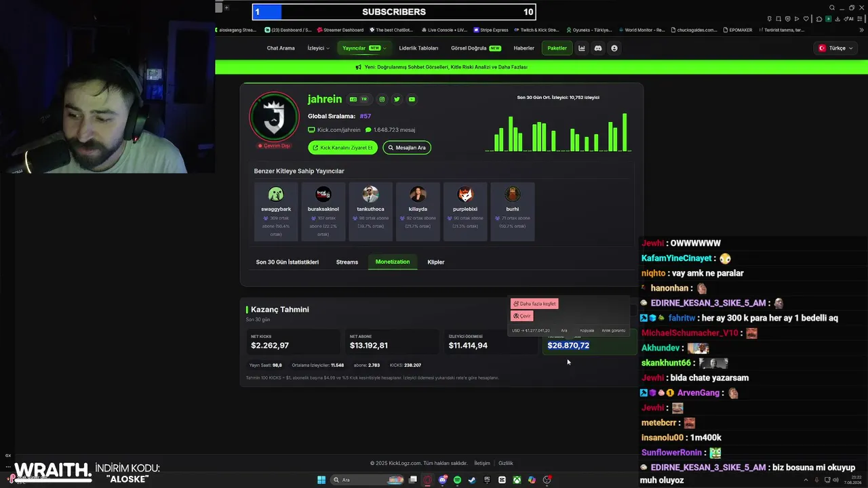Open burhi similar streamer card
The image size is (868, 488).
513,211
